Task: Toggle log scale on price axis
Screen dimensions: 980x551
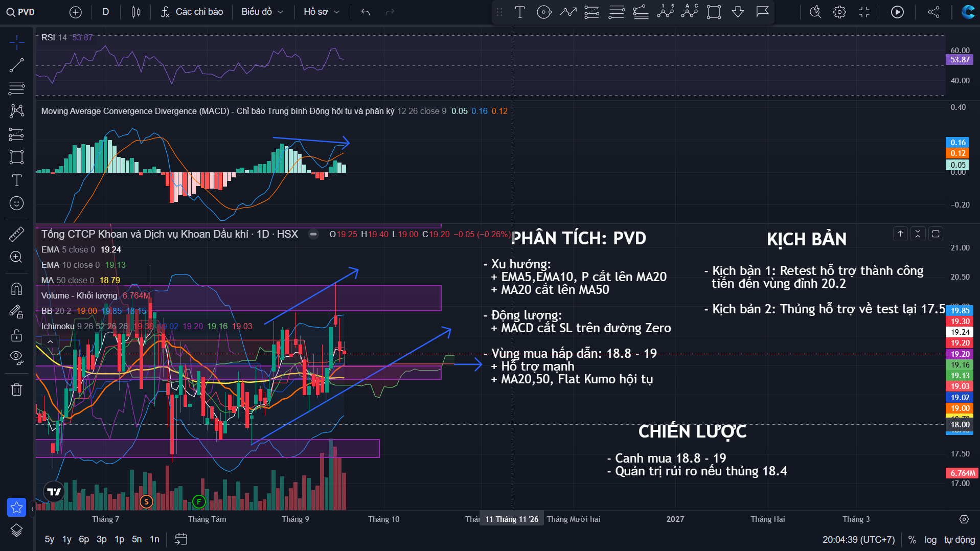Action: [x=930, y=540]
